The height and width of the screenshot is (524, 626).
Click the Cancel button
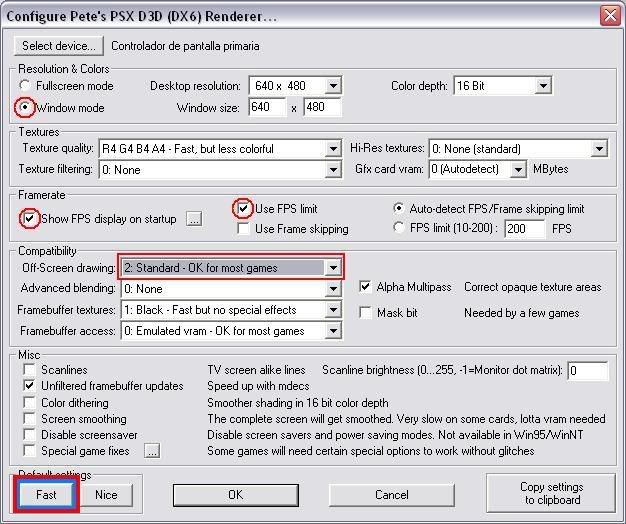(x=392, y=495)
